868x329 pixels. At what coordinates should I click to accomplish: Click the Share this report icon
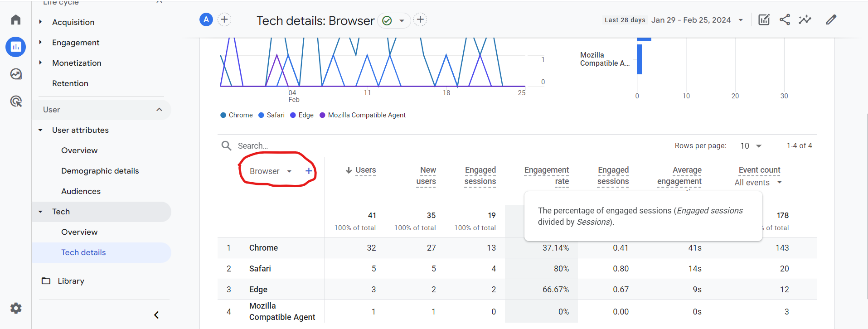(x=785, y=19)
